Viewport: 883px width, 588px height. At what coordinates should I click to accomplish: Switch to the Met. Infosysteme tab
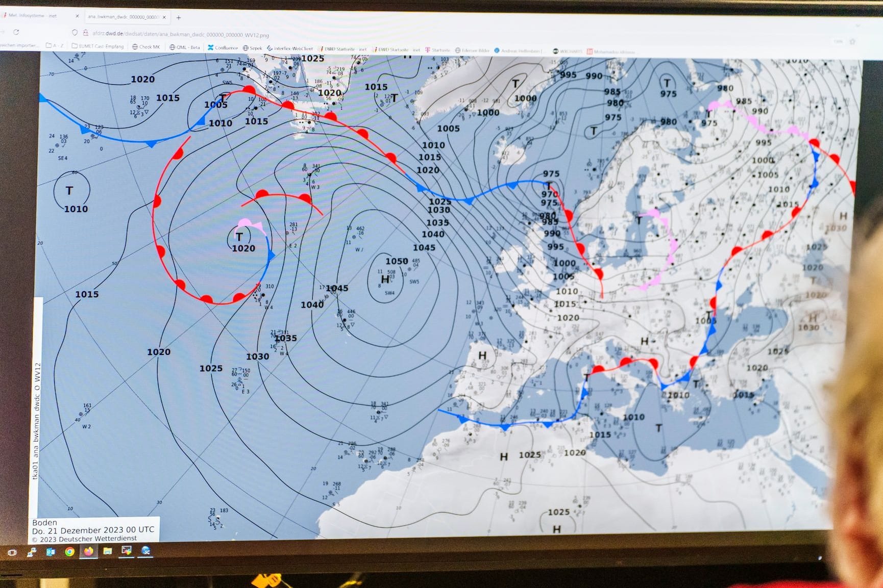[x=40, y=16]
